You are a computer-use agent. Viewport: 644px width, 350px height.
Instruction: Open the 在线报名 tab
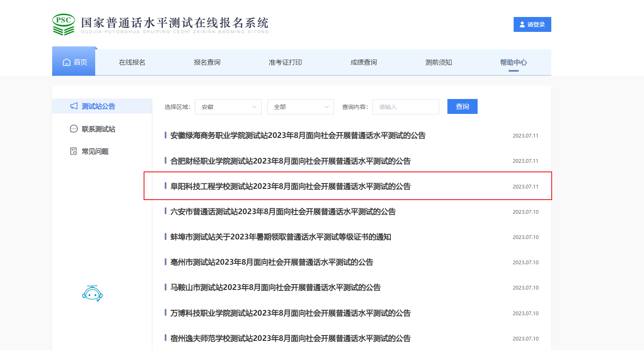(132, 62)
